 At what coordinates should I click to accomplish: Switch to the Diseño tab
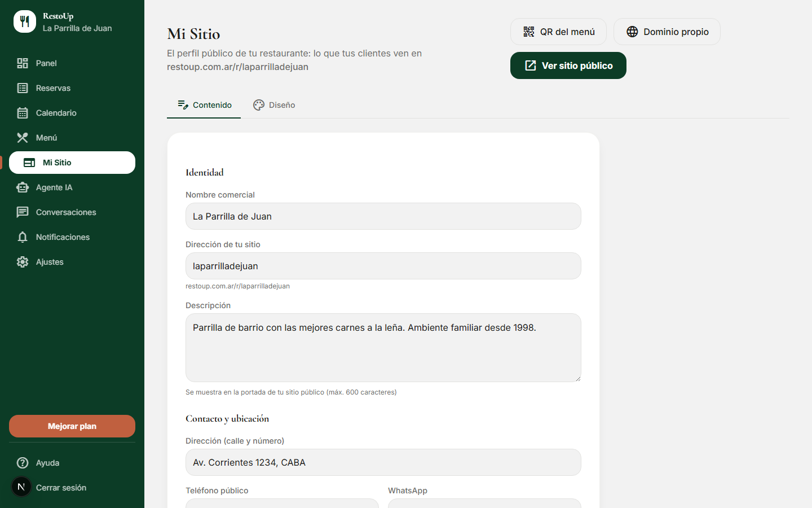point(274,105)
